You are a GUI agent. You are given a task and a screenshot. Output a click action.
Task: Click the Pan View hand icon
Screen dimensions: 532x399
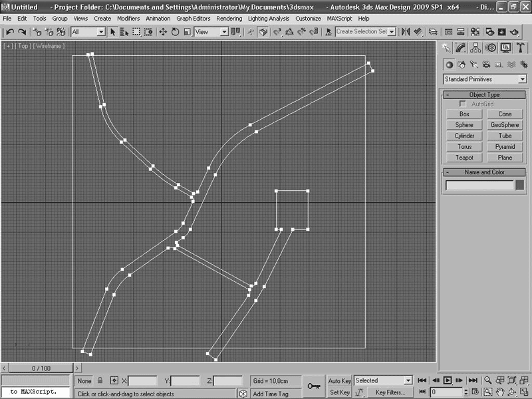[x=500, y=392]
